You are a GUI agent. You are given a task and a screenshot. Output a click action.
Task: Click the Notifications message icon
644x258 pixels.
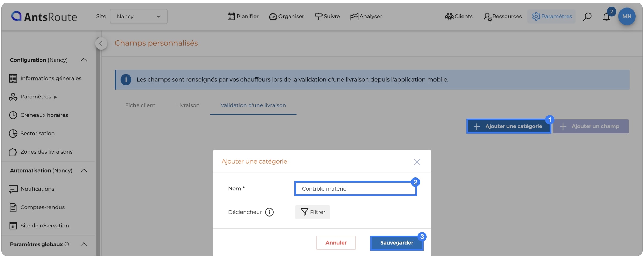click(x=13, y=189)
